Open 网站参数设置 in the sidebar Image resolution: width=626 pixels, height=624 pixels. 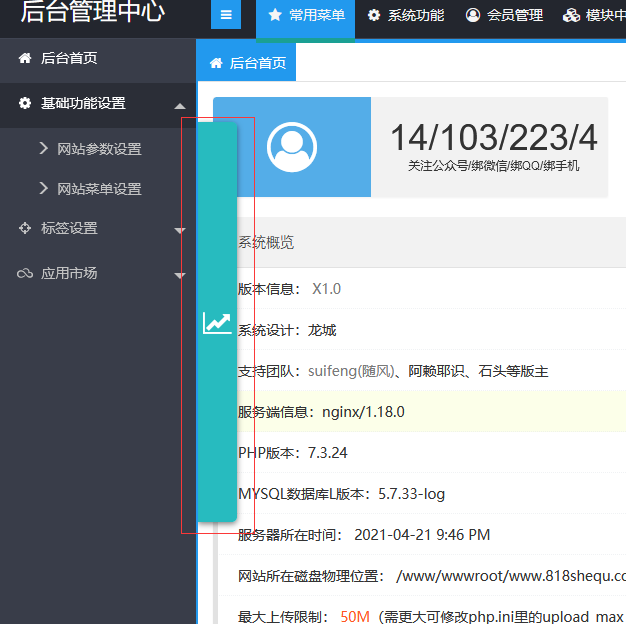click(99, 149)
